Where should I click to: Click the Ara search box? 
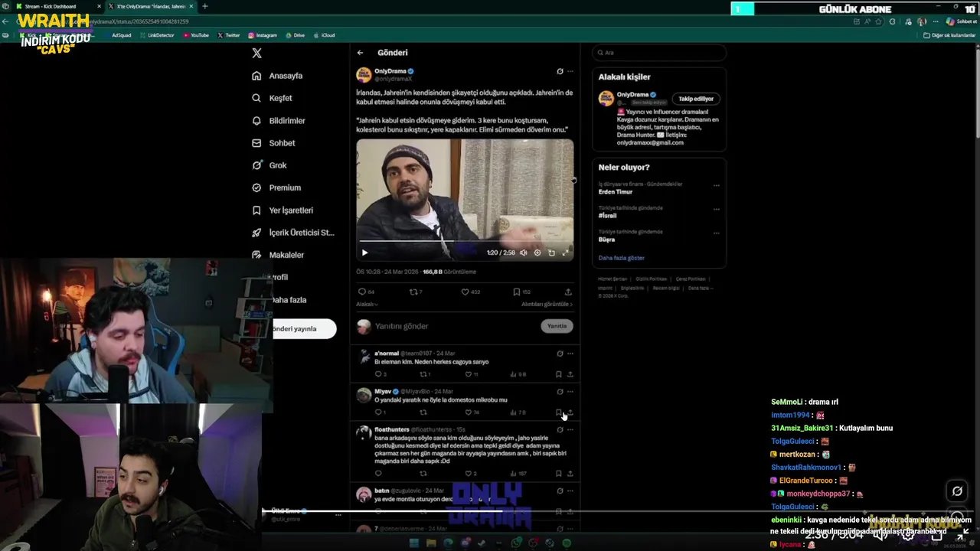pyautogui.click(x=659, y=53)
